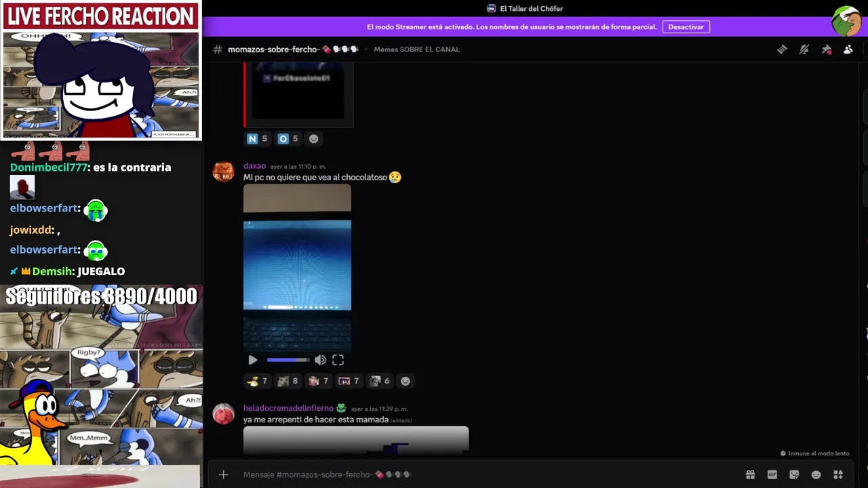868x488 pixels.
Task: Click channel name momazos-sobre-fercho
Action: point(275,49)
